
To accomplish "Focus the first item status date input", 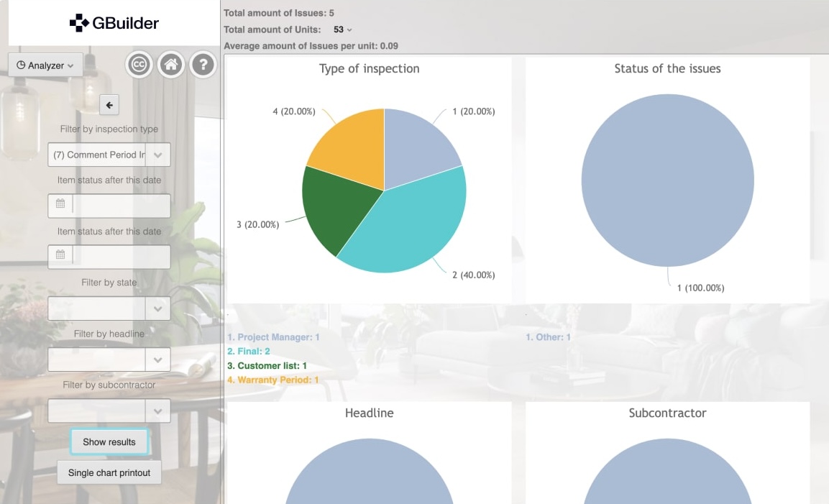I will tap(121, 206).
